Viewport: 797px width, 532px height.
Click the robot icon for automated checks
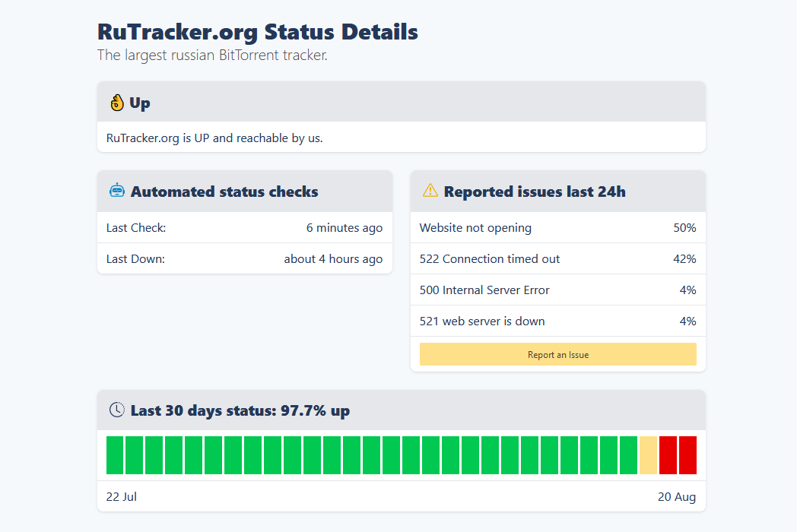point(116,191)
